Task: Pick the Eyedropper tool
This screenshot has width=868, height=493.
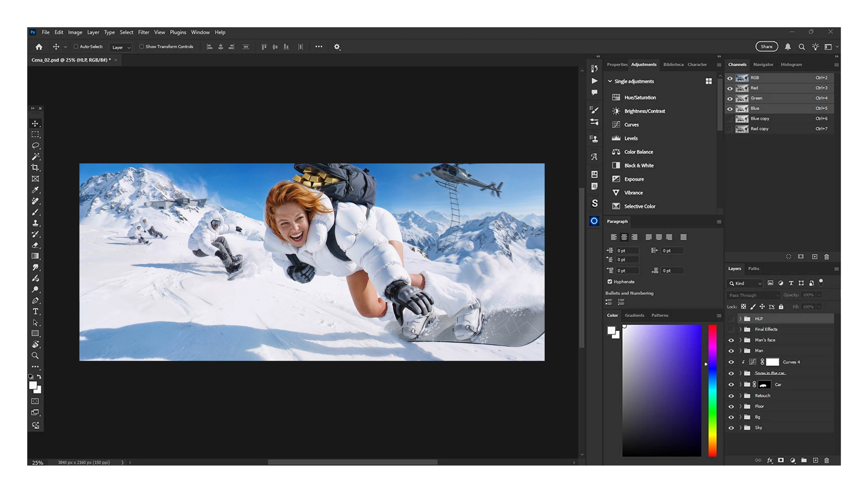Action: click(35, 190)
